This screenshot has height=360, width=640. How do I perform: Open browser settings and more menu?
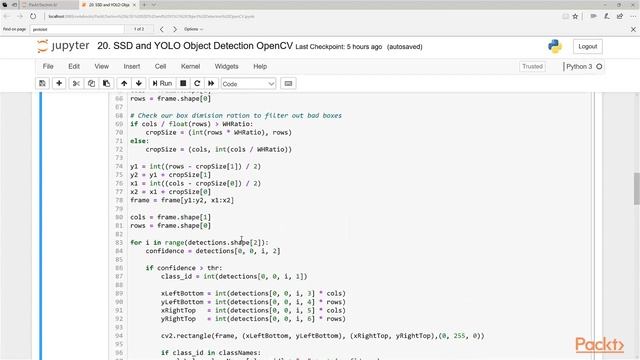tap(633, 16)
